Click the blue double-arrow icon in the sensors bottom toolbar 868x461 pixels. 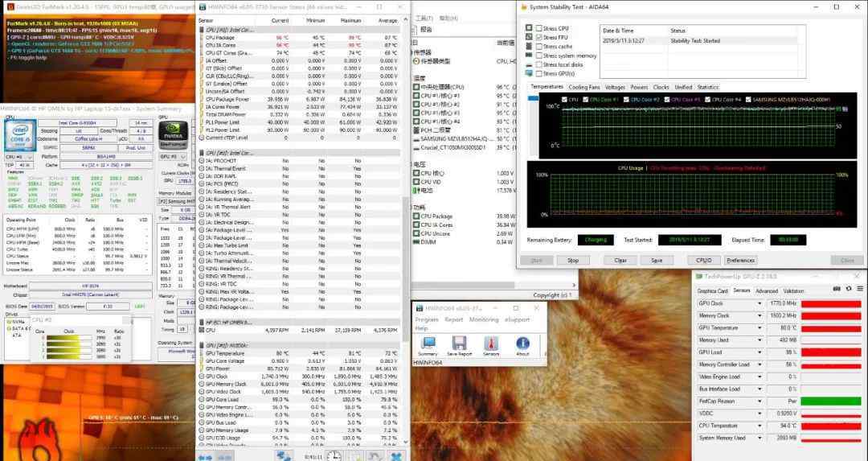click(x=206, y=457)
